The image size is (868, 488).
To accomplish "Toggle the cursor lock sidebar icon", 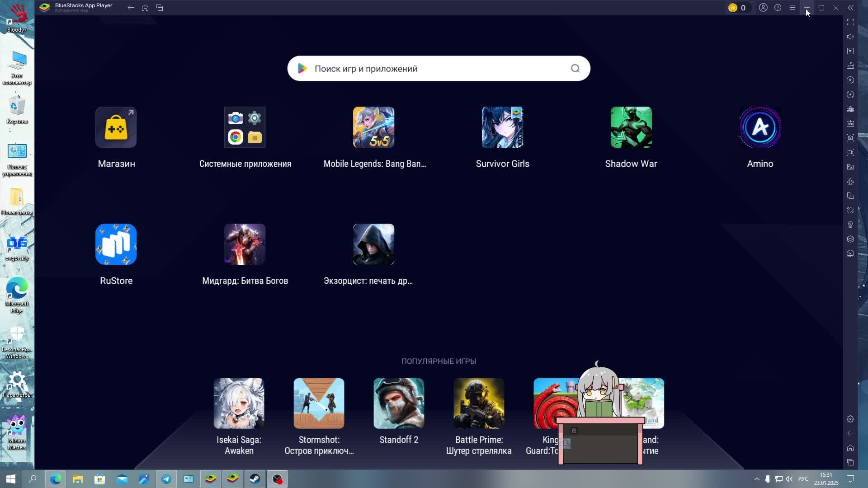I will [x=850, y=51].
